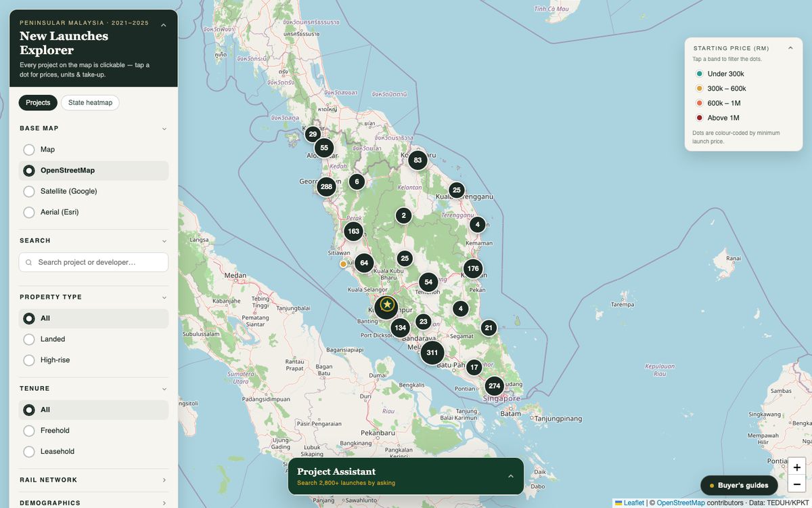The height and width of the screenshot is (508, 812).
Task: Select Leasehold tenure
Action: coord(93,452)
